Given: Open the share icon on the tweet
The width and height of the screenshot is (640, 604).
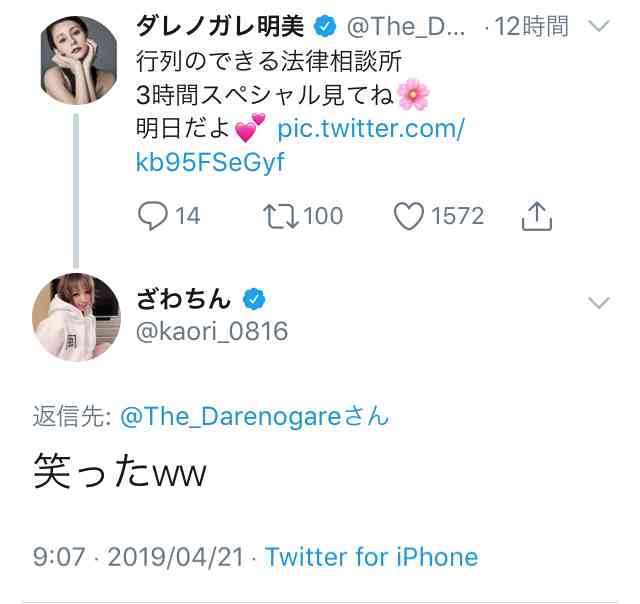Looking at the screenshot, I should point(537,215).
